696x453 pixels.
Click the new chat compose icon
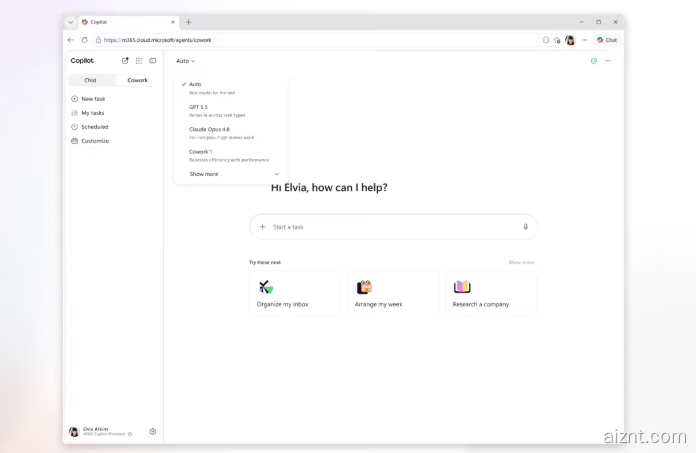coord(125,61)
